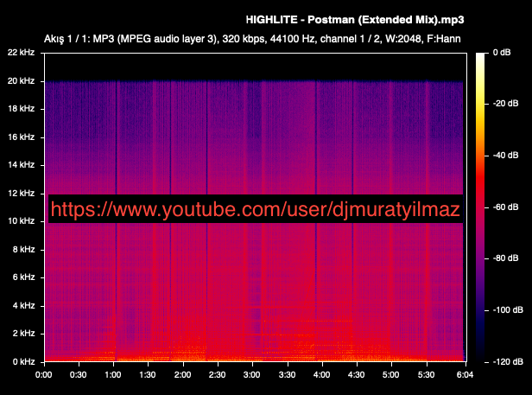Image resolution: width=532 pixels, height=395 pixels.
Task: Select the -20 dB scale label
Action: (x=505, y=104)
